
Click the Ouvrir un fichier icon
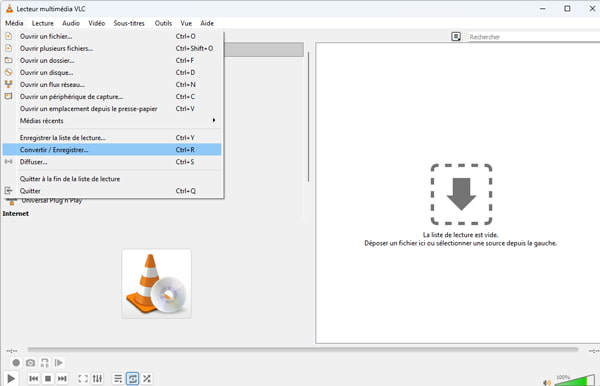pos(8,36)
